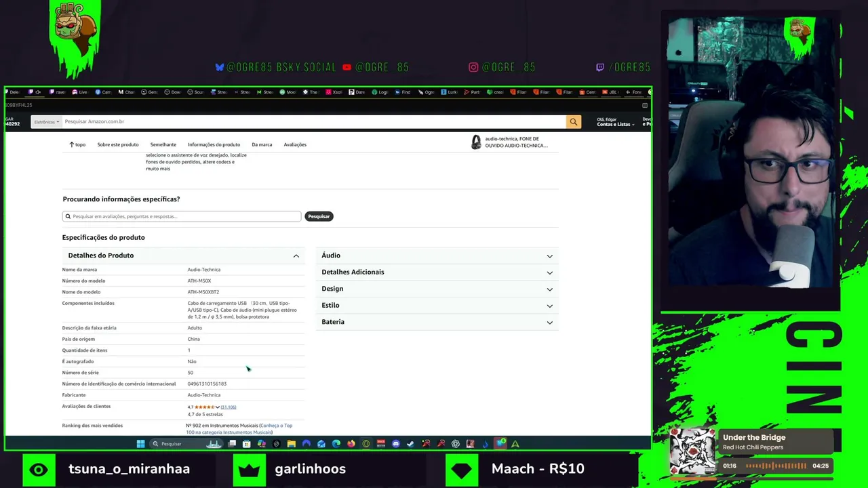
Task: Click the orange Amazon search magnifier button
Action: 574,122
